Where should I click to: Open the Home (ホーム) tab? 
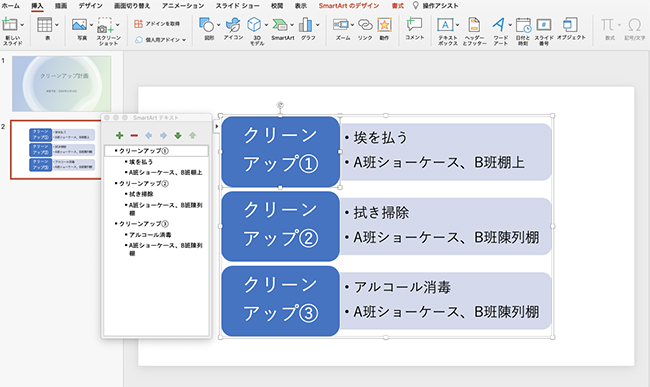pos(11,6)
